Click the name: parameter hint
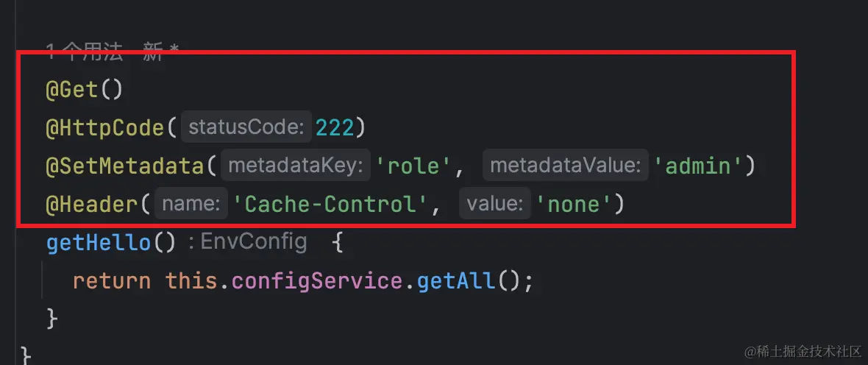Viewport: 868px width, 365px height. [191, 205]
